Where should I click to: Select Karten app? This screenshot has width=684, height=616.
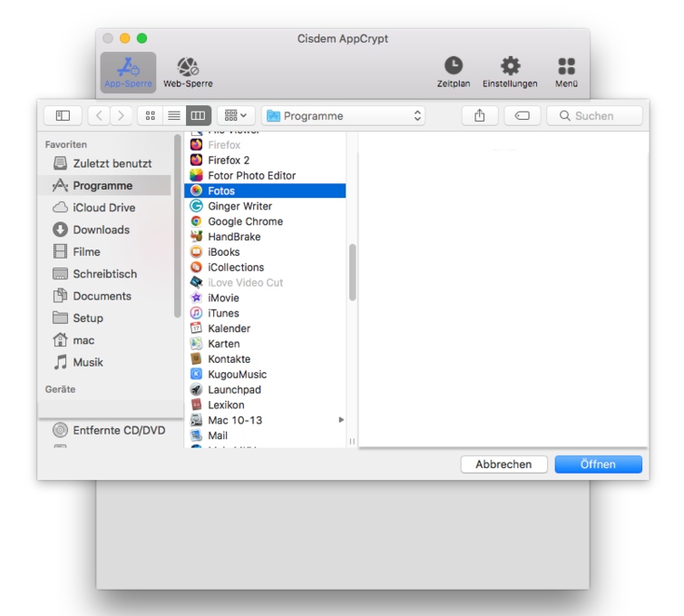point(265,344)
